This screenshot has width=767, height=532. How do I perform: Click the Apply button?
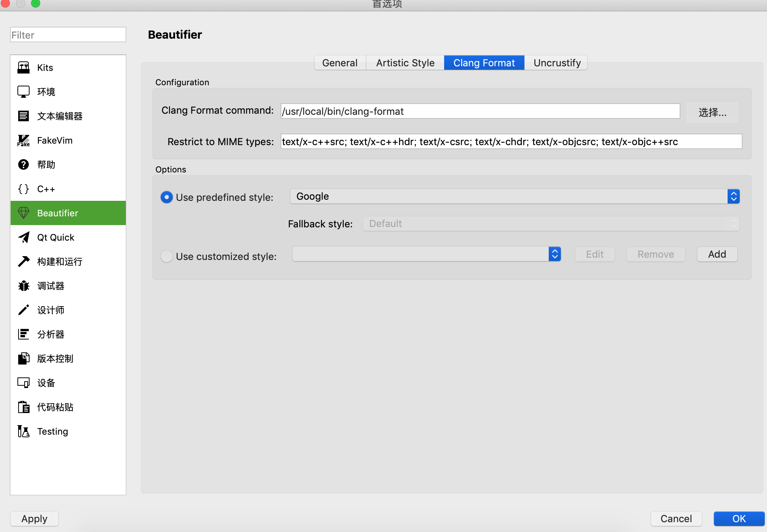[x=34, y=518]
